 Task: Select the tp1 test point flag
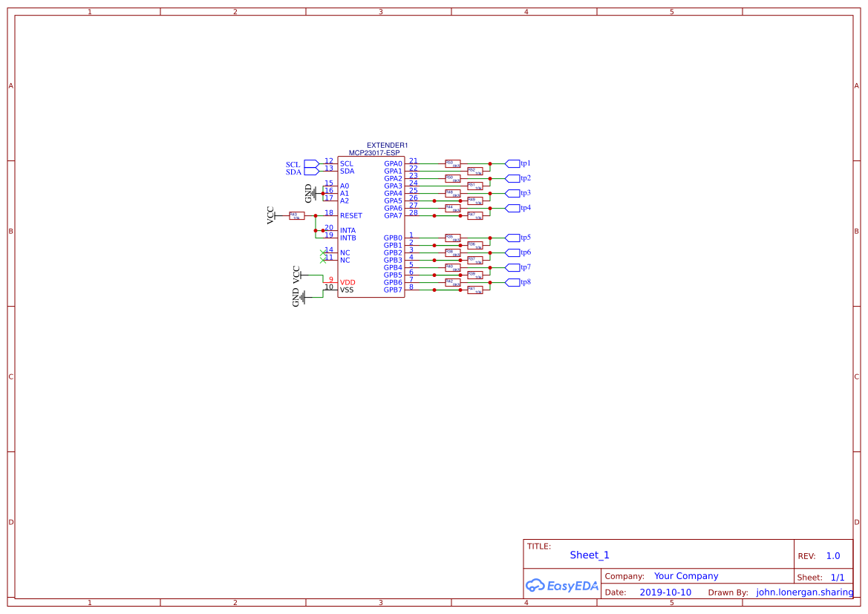[x=513, y=163]
